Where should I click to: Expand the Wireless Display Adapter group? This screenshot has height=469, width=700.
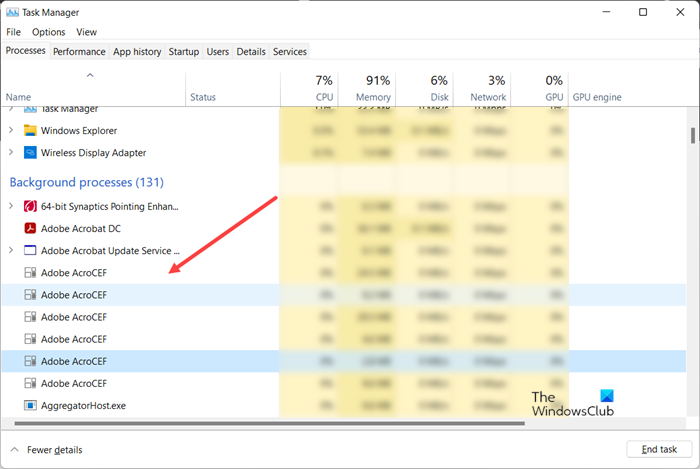[x=11, y=152]
